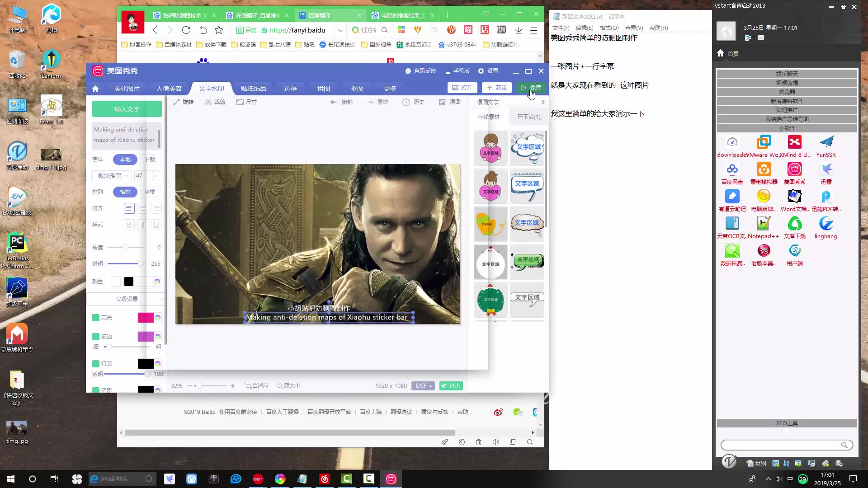Viewport: 868px width, 488px height.
Task: Toggle italic text style I
Action: tap(143, 225)
